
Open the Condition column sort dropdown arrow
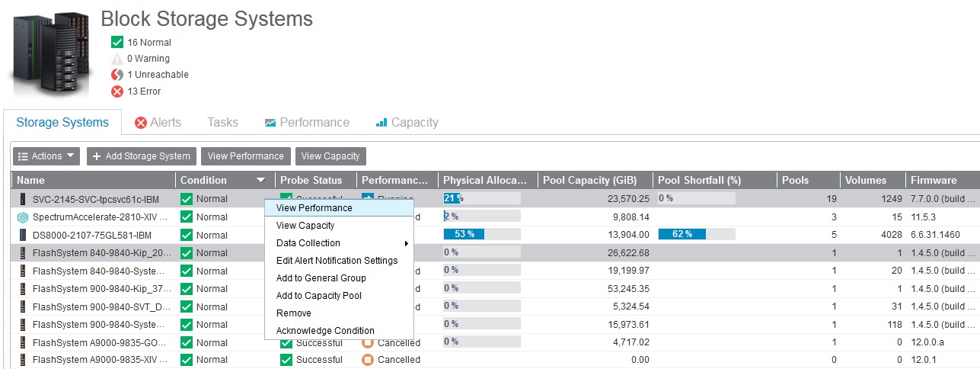(x=261, y=181)
